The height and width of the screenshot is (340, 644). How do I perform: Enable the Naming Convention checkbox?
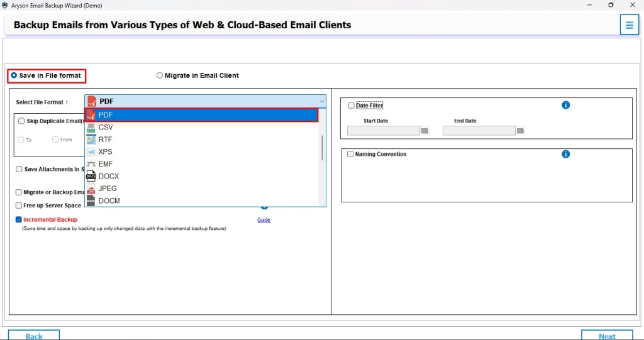point(350,154)
